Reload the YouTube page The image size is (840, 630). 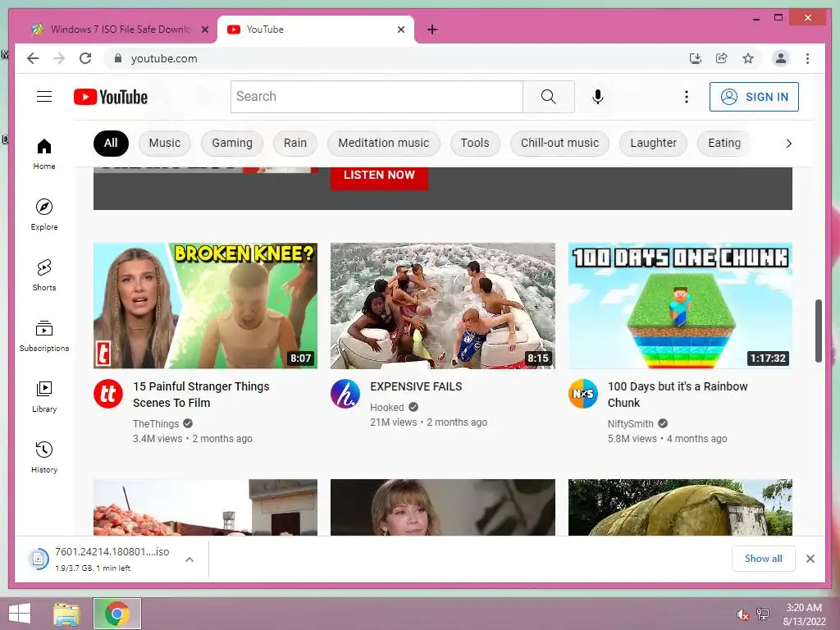(x=85, y=58)
